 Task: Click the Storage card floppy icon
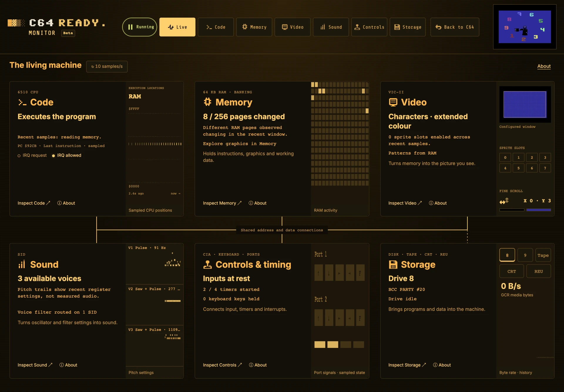click(393, 264)
